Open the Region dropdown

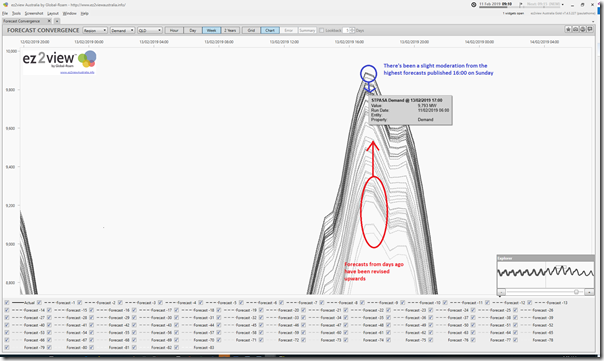[95, 30]
